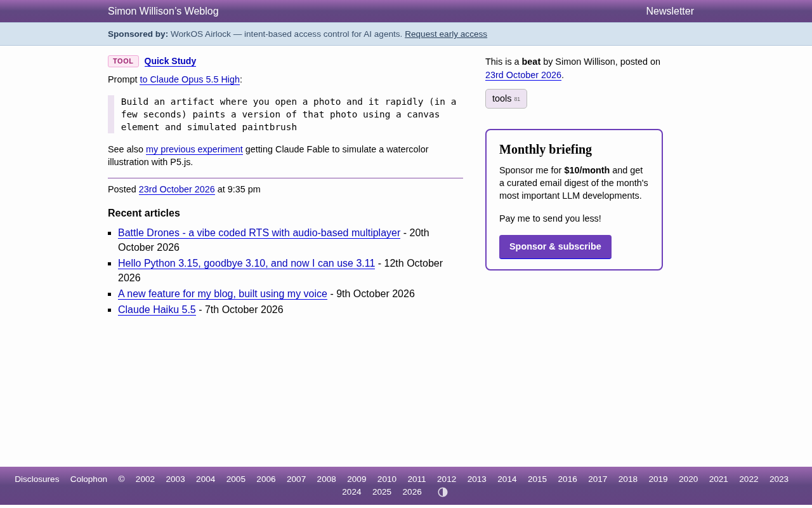Browse the 2002 archive year
This screenshot has width=812, height=508.
click(145, 479)
